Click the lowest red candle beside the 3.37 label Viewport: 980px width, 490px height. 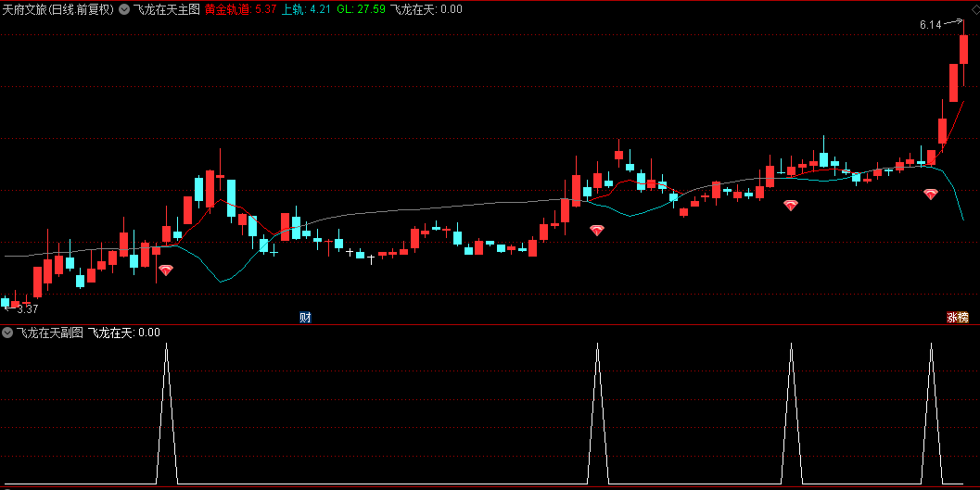(15, 304)
